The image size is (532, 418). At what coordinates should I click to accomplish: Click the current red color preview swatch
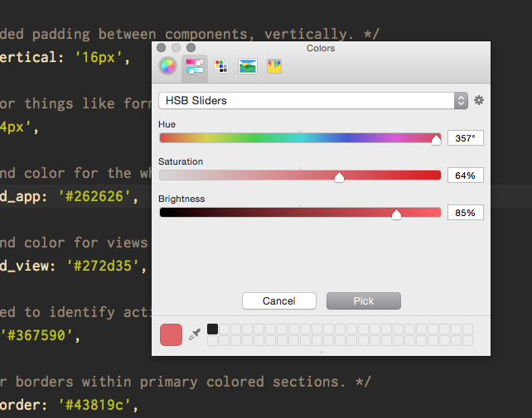coord(171,334)
